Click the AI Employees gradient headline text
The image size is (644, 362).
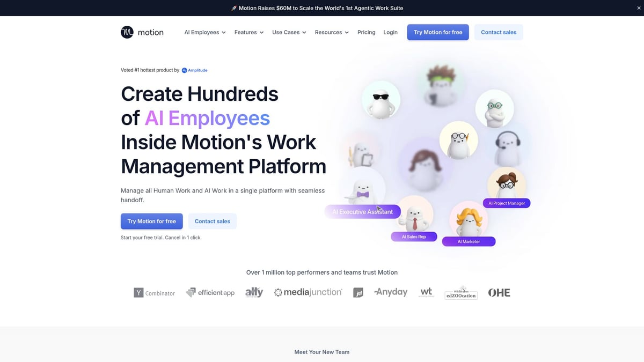coord(207,118)
